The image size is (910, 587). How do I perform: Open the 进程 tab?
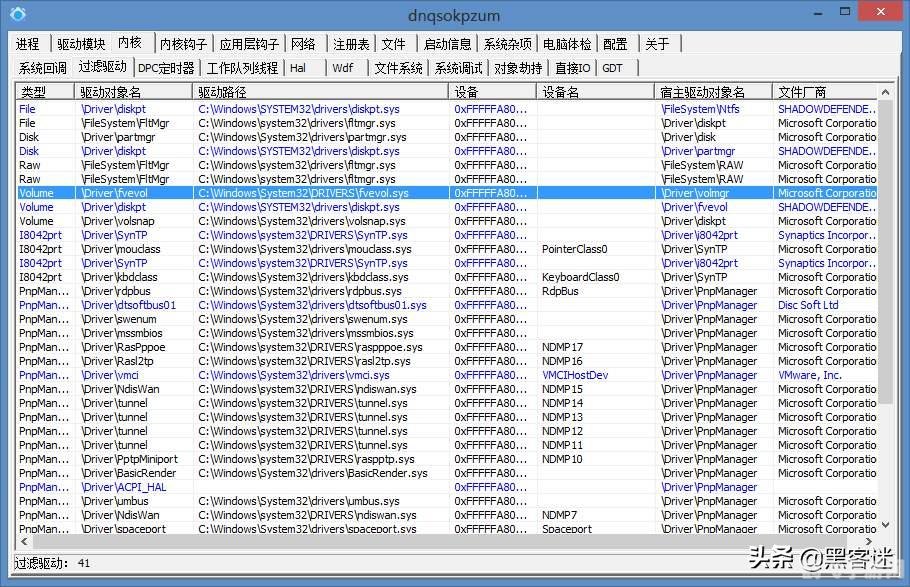click(x=27, y=44)
